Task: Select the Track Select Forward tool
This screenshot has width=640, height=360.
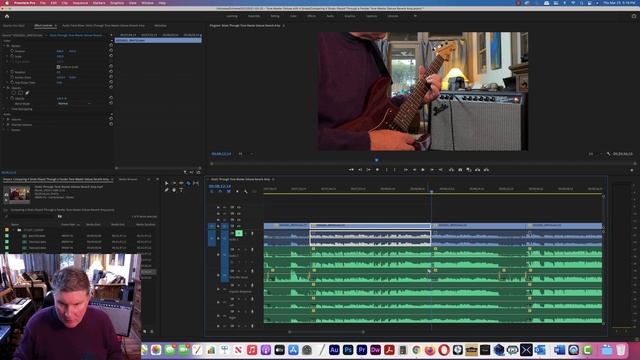Action: pos(174,184)
